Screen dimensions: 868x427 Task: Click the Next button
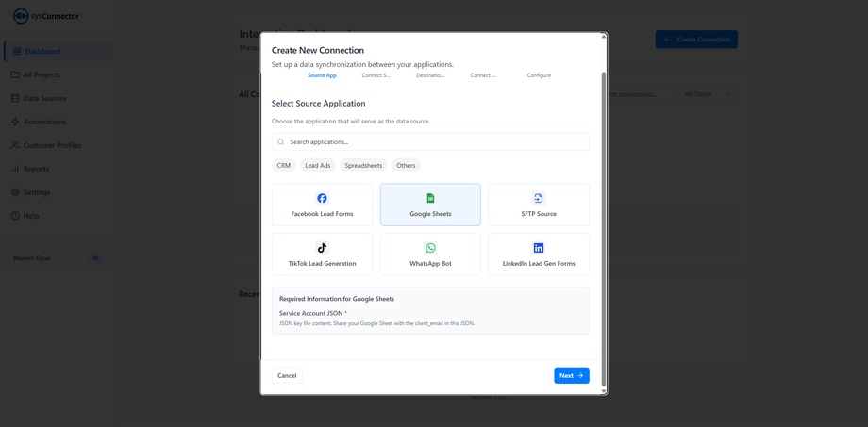[x=572, y=375]
